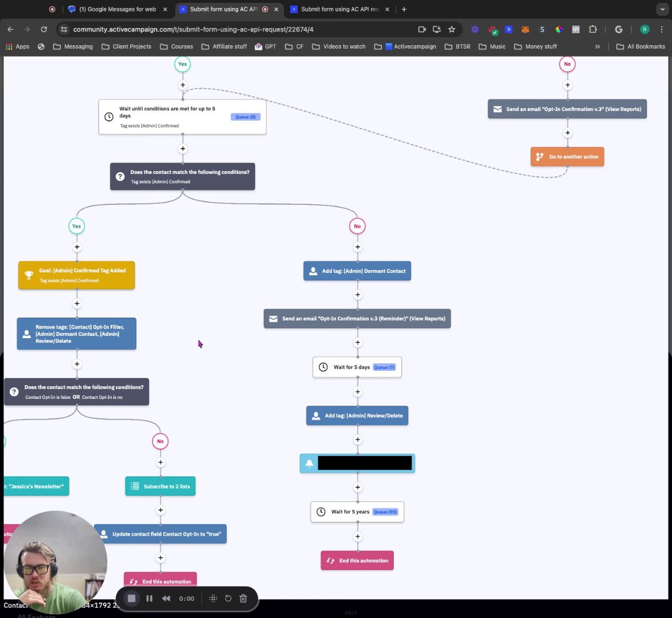
Task: Bookmark this page with the star icon
Action: pyautogui.click(x=452, y=29)
